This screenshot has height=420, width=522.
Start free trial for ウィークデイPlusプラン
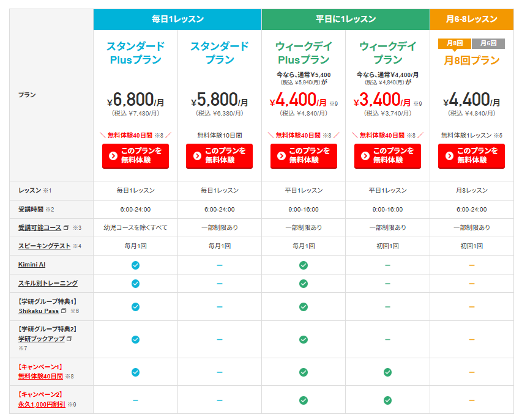304,156
